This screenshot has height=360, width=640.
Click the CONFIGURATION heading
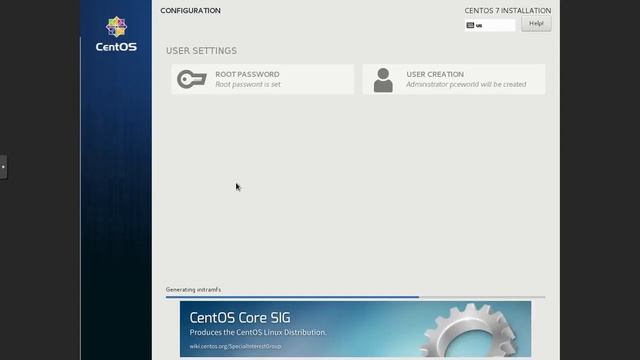point(190,11)
